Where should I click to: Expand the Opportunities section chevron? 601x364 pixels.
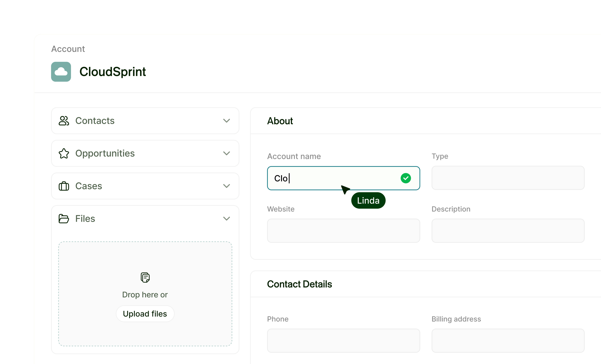point(226,153)
